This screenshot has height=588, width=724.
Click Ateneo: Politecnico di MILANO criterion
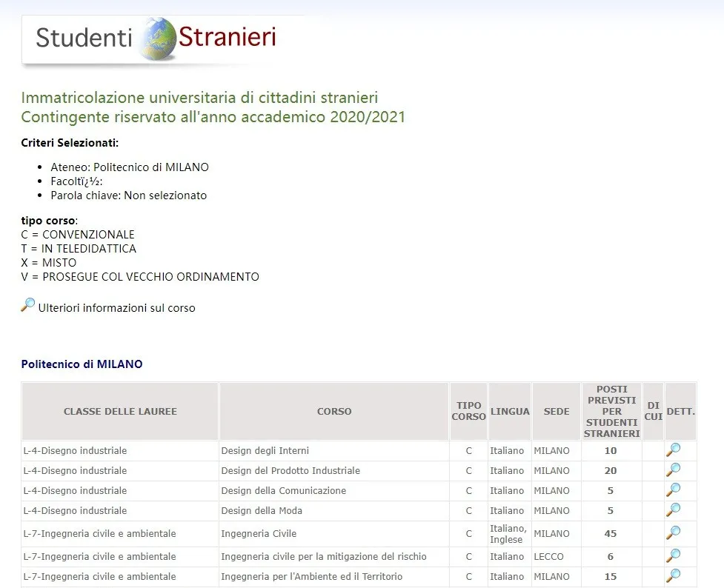click(x=130, y=167)
